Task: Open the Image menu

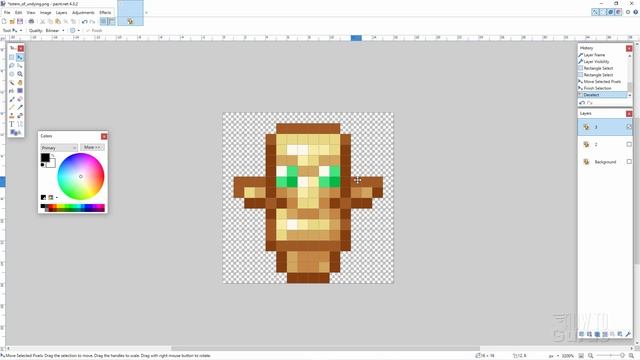Action: click(46, 13)
